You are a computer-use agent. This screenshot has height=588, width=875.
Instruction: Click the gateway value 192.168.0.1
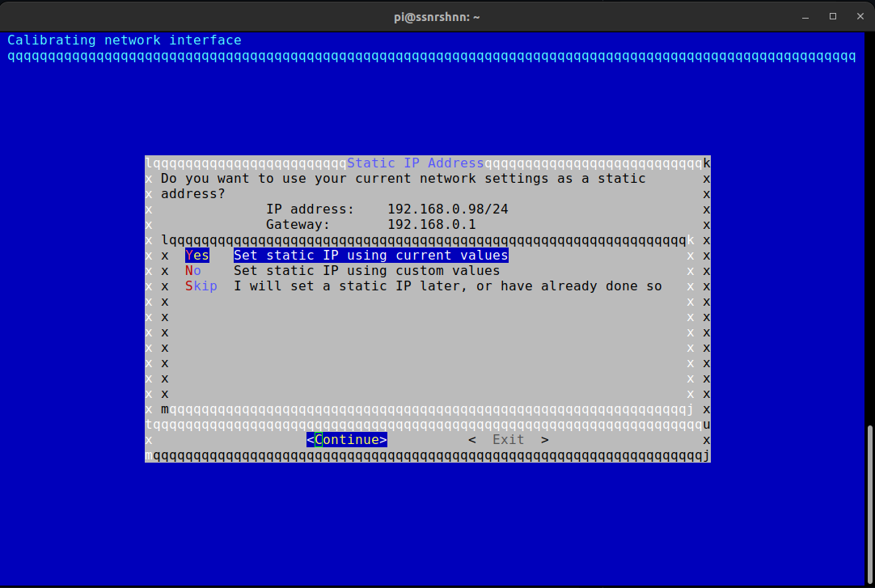431,225
